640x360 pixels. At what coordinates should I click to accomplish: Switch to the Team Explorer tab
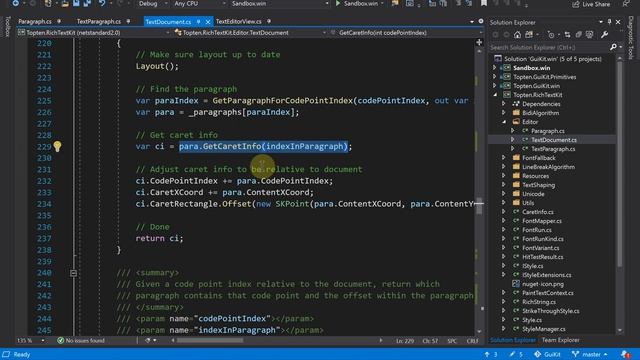coord(560,340)
